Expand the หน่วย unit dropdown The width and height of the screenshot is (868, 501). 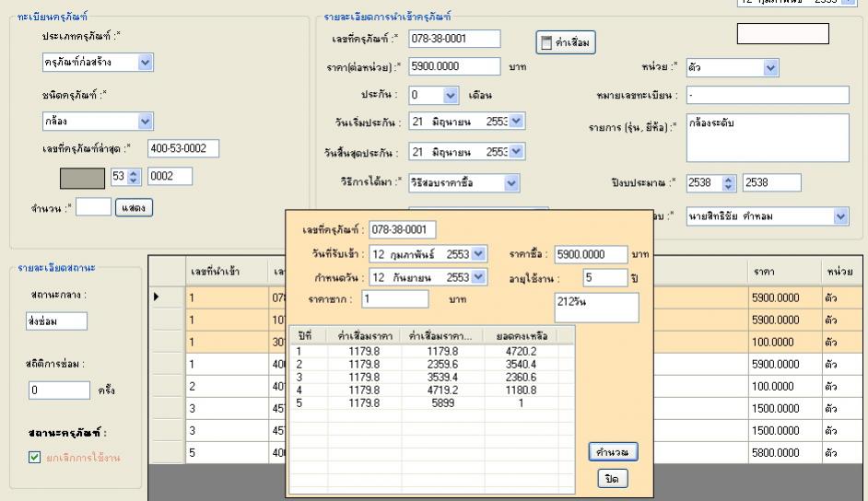point(770,66)
